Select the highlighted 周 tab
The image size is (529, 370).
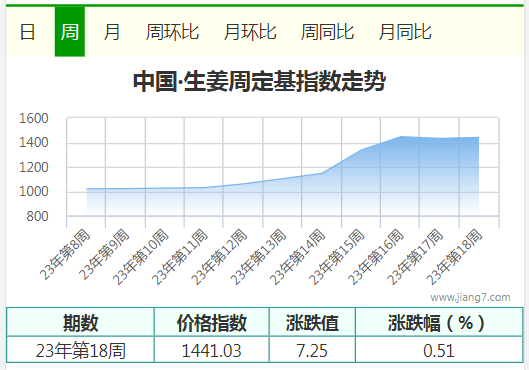(70, 32)
